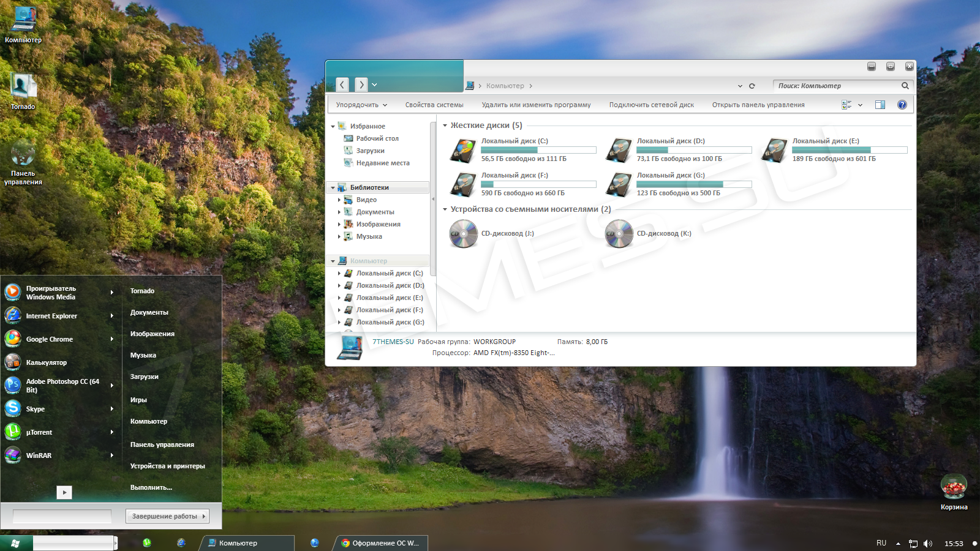Expand Видео library in tree
The height and width of the screenshot is (551, 980).
click(x=339, y=200)
